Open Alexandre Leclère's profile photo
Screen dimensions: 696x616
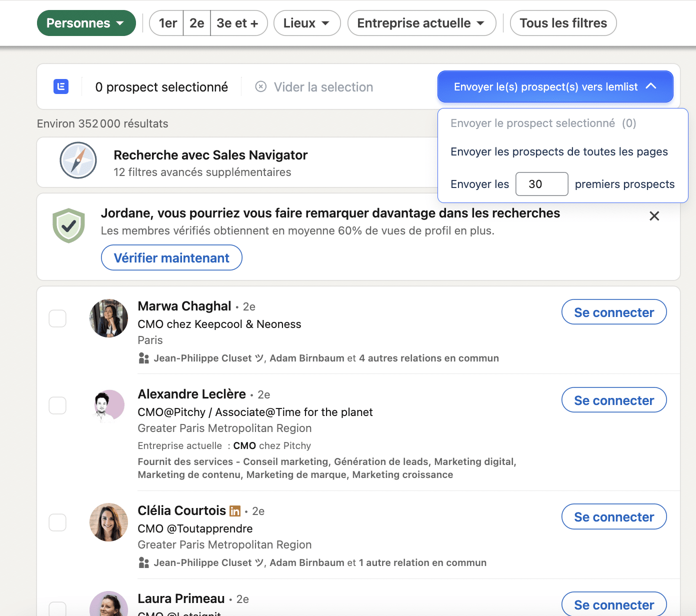pos(108,406)
